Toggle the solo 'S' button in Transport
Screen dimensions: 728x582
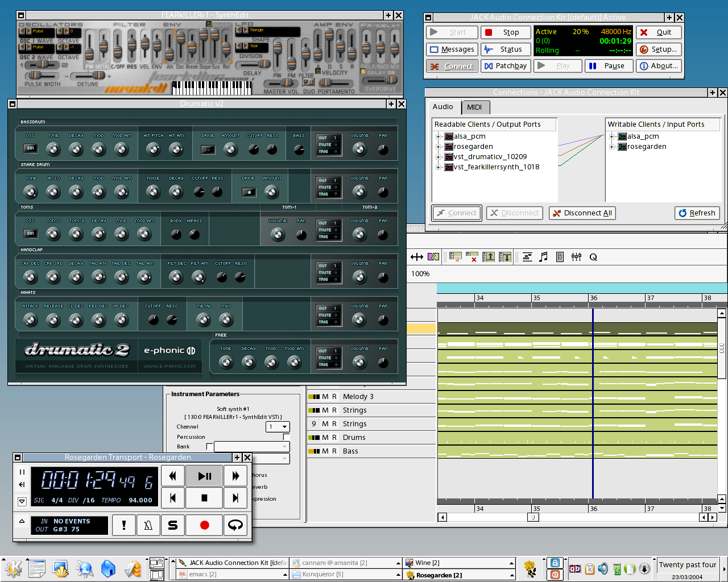[x=173, y=525]
